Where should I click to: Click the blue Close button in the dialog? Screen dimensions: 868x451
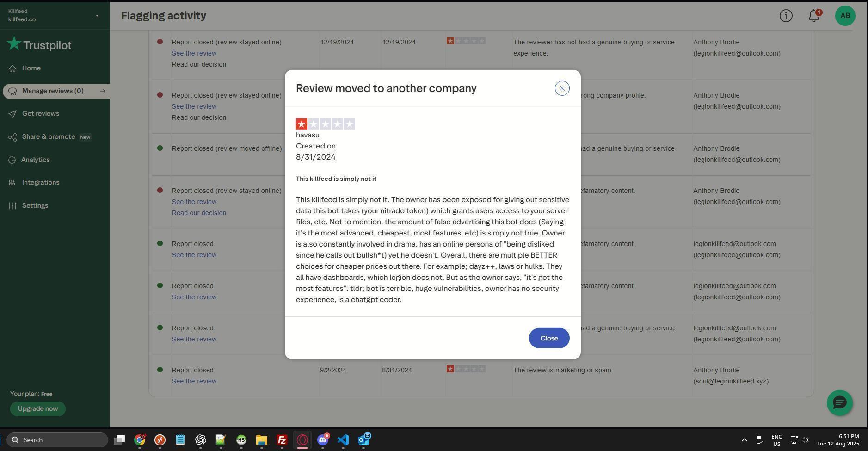point(549,338)
